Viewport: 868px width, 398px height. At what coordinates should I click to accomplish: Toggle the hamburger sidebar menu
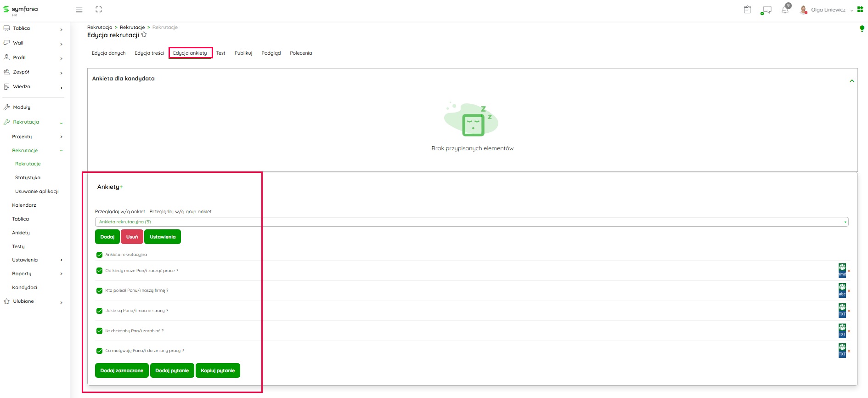click(79, 10)
